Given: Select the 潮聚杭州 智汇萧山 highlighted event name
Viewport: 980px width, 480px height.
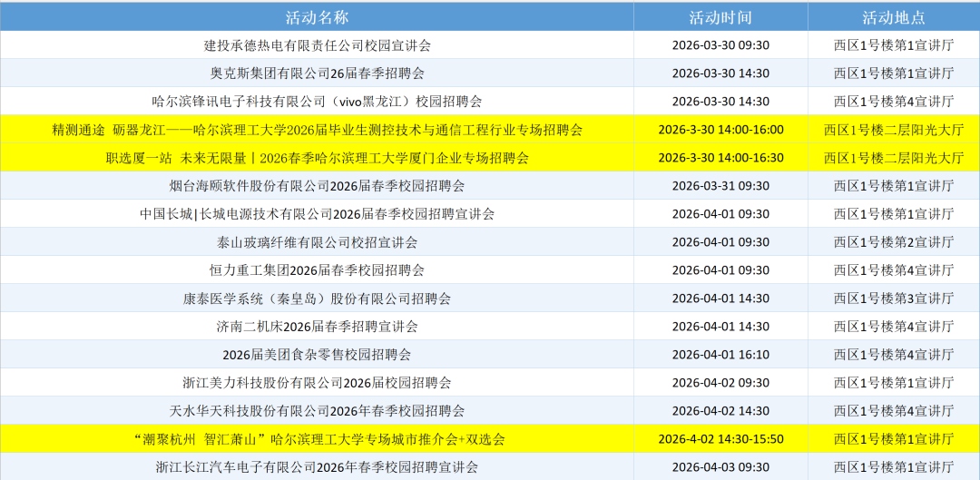Looking at the screenshot, I should pos(317,439).
